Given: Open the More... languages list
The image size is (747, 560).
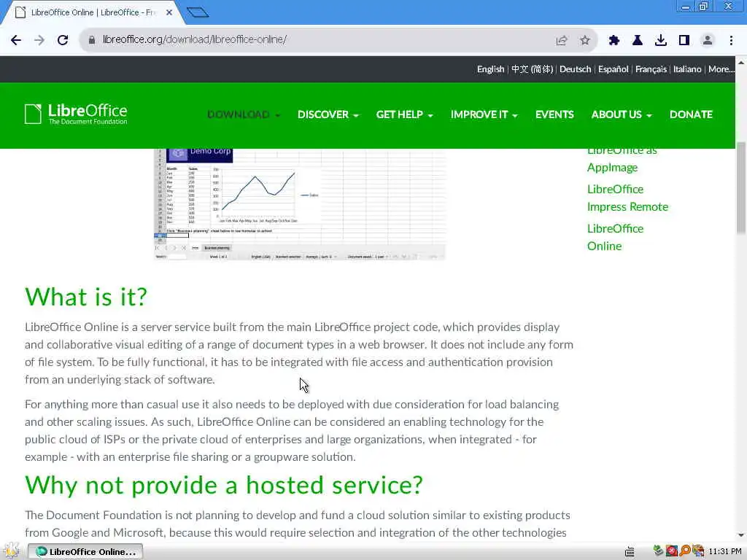Looking at the screenshot, I should (721, 69).
